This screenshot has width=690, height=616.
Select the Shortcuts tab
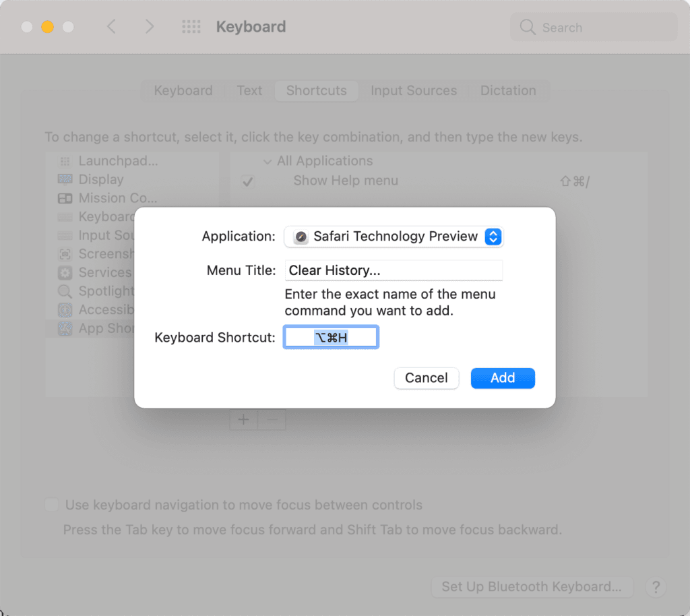[317, 90]
